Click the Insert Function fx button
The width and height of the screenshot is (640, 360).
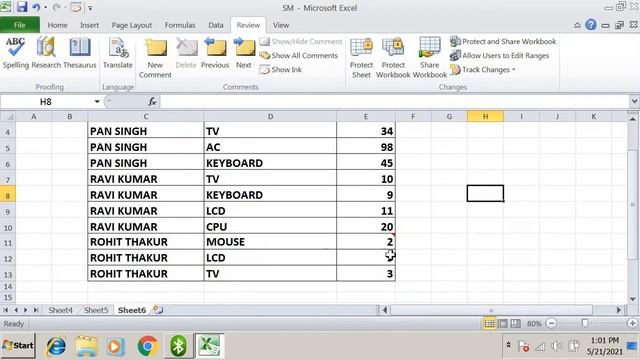pyautogui.click(x=152, y=102)
